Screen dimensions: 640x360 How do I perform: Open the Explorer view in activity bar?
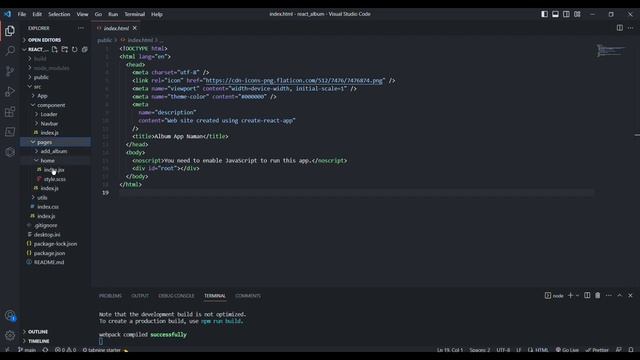click(10, 31)
